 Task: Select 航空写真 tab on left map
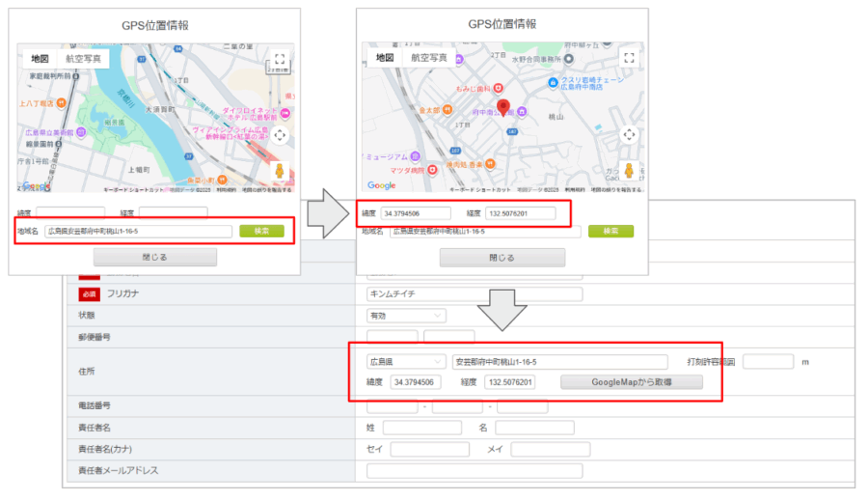click(83, 58)
